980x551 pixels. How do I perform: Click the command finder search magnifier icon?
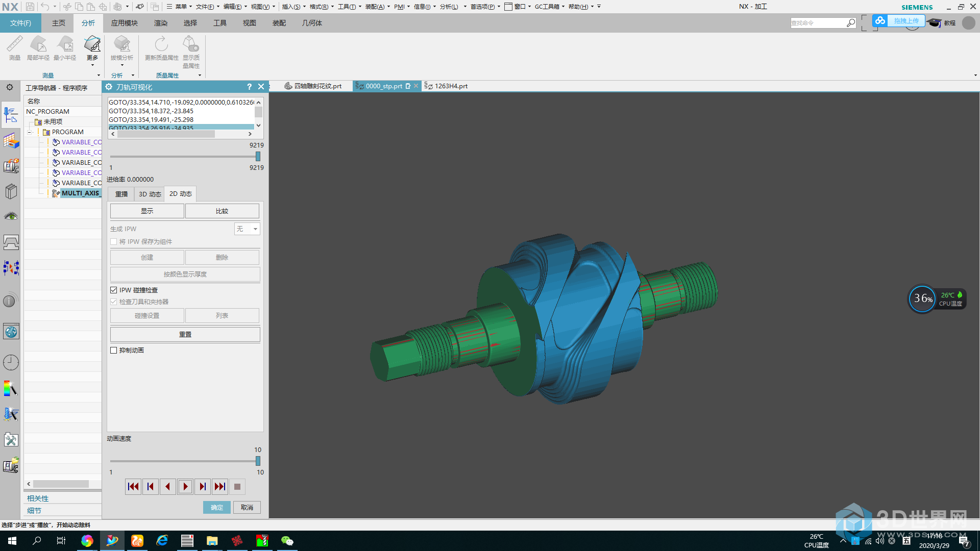(850, 23)
